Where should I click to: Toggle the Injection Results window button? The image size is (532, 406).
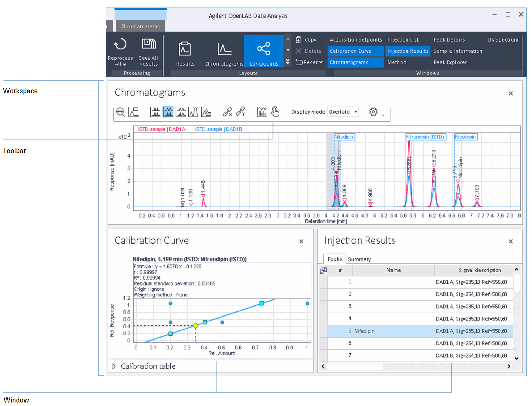pos(407,51)
